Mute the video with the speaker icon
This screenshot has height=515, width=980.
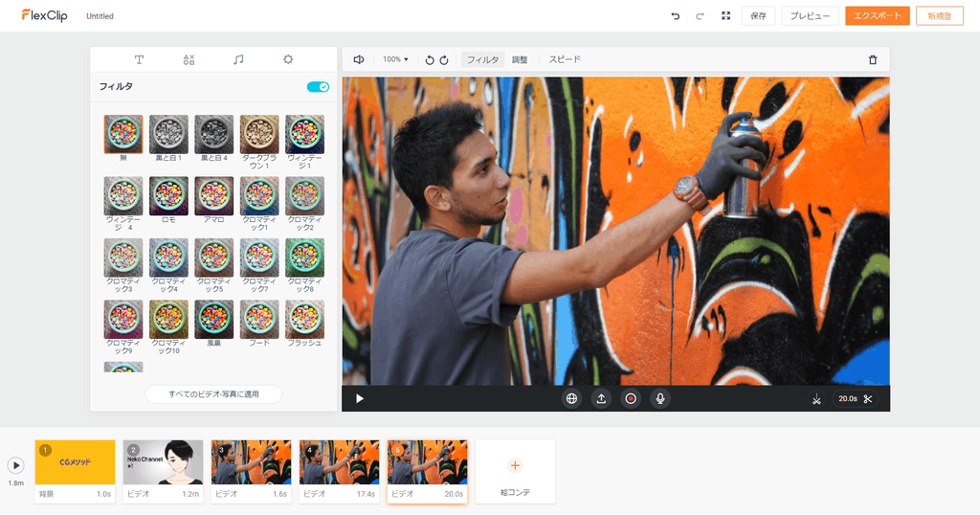click(x=359, y=59)
